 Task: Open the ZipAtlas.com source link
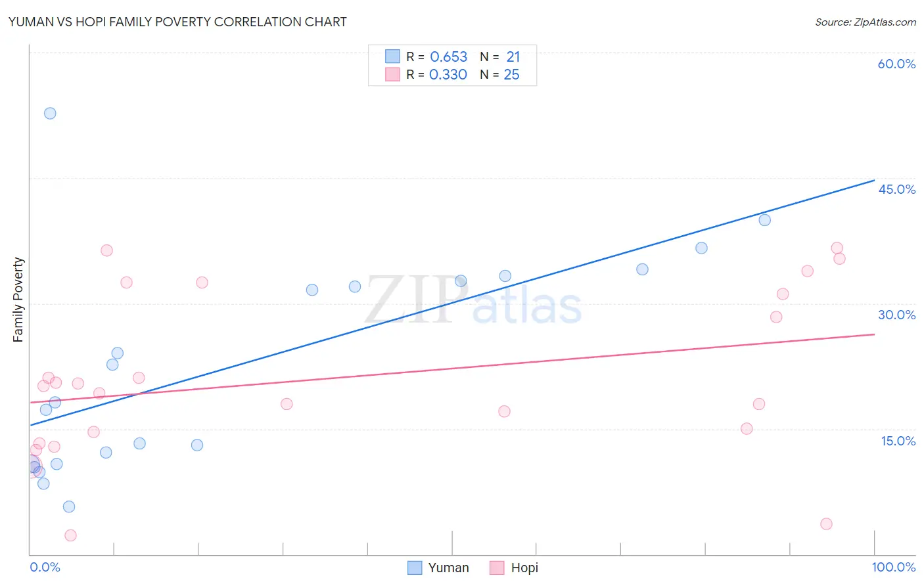866,22
